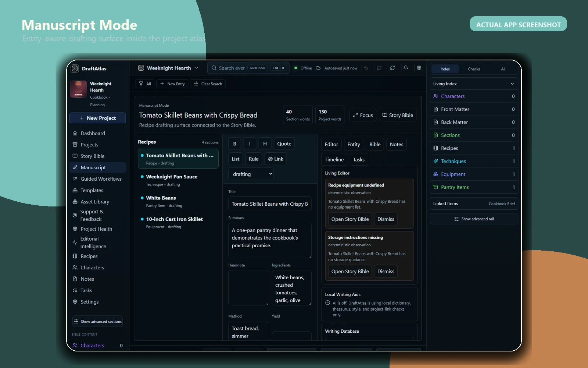Open Characters under Bible Content
Image resolution: width=588 pixels, height=368 pixels.
98,346
